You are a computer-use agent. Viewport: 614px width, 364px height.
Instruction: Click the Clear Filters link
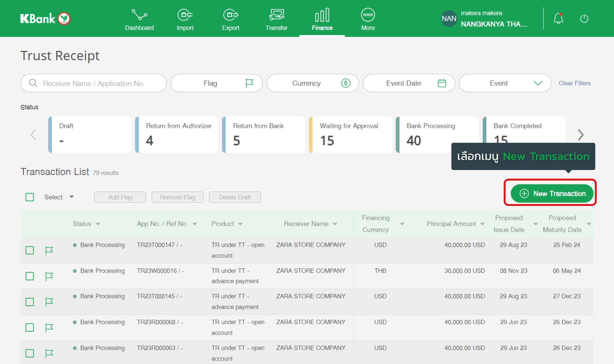(574, 83)
